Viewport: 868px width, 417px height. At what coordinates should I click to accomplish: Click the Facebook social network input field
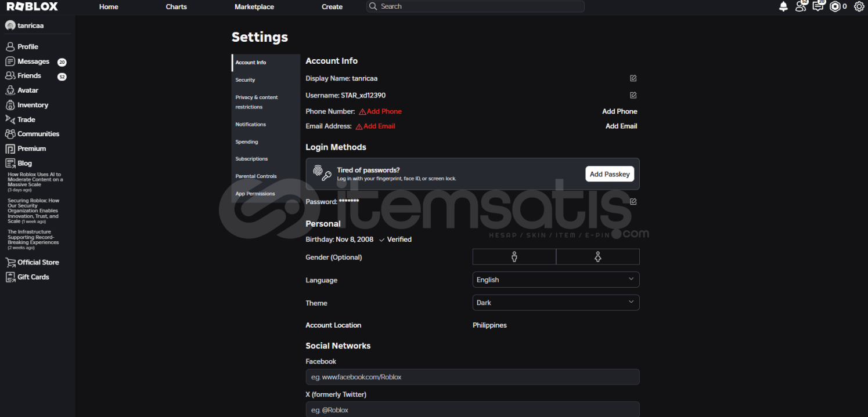click(x=473, y=377)
